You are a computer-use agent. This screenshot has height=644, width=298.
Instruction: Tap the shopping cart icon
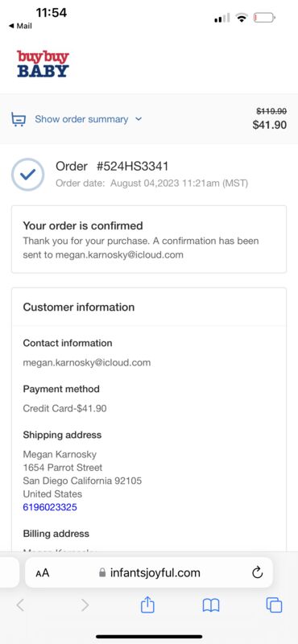(x=19, y=119)
